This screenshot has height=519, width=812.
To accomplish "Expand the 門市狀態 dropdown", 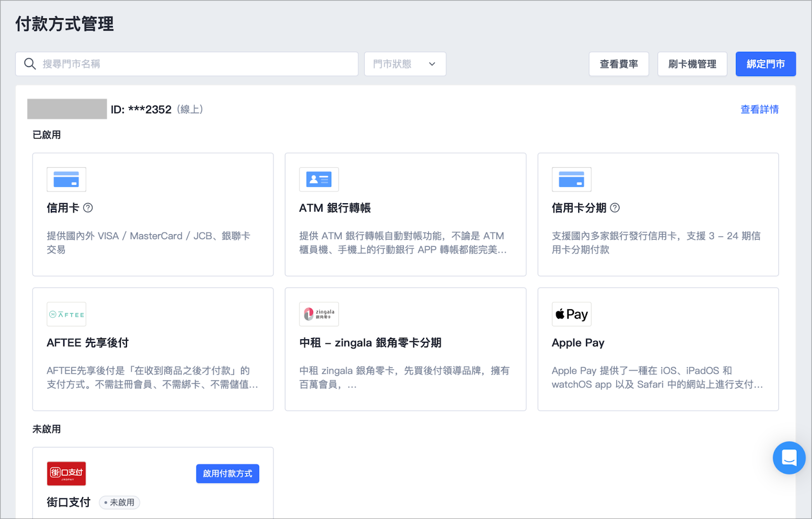I will (405, 64).
